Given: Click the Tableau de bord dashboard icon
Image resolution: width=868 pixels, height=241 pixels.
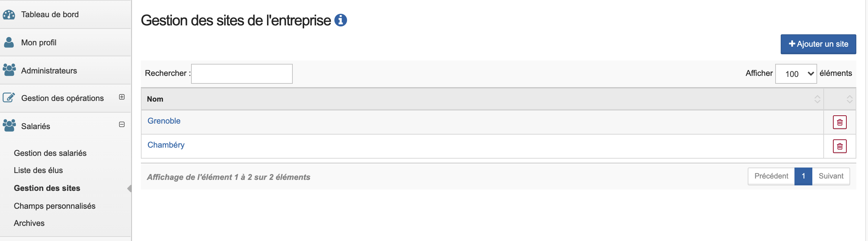Looking at the screenshot, I should [9, 14].
